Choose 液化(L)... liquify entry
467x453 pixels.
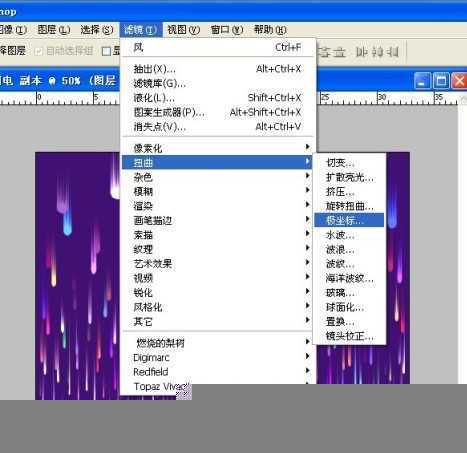(x=217, y=98)
